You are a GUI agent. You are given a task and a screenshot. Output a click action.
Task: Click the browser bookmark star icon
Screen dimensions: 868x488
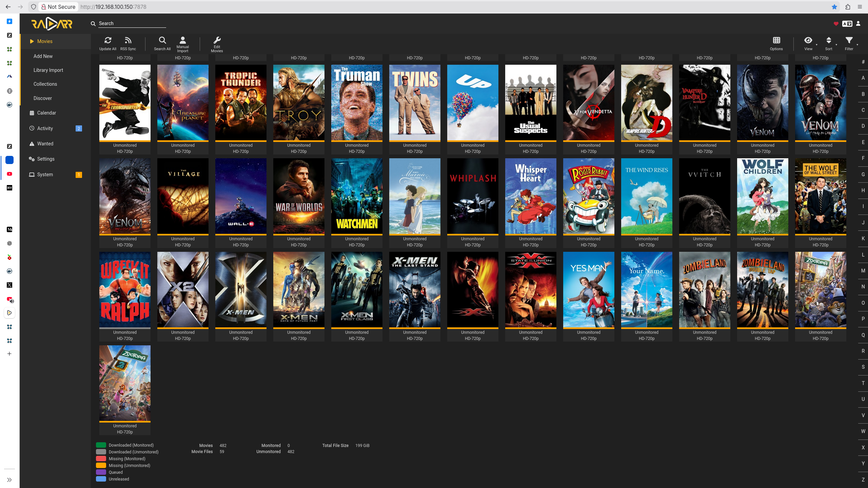[834, 7]
